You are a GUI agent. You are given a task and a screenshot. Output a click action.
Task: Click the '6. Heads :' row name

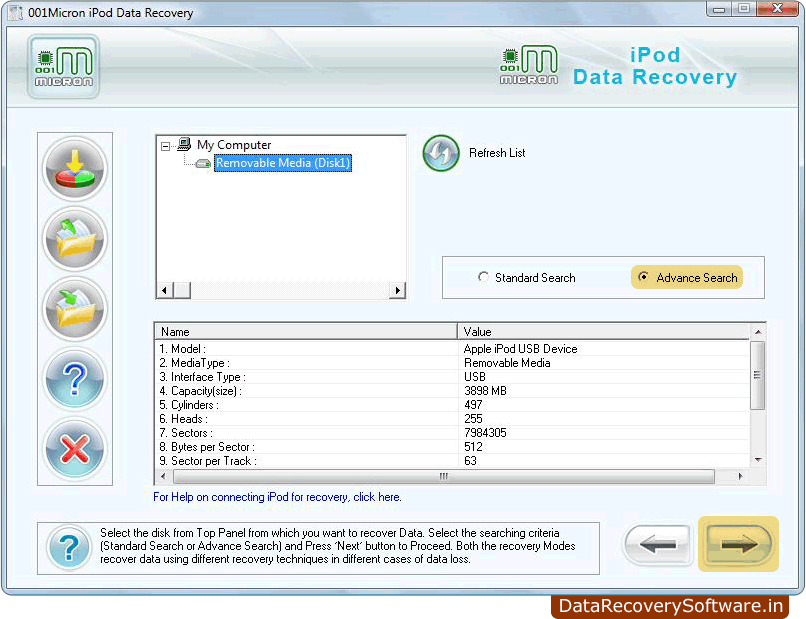coord(184,419)
